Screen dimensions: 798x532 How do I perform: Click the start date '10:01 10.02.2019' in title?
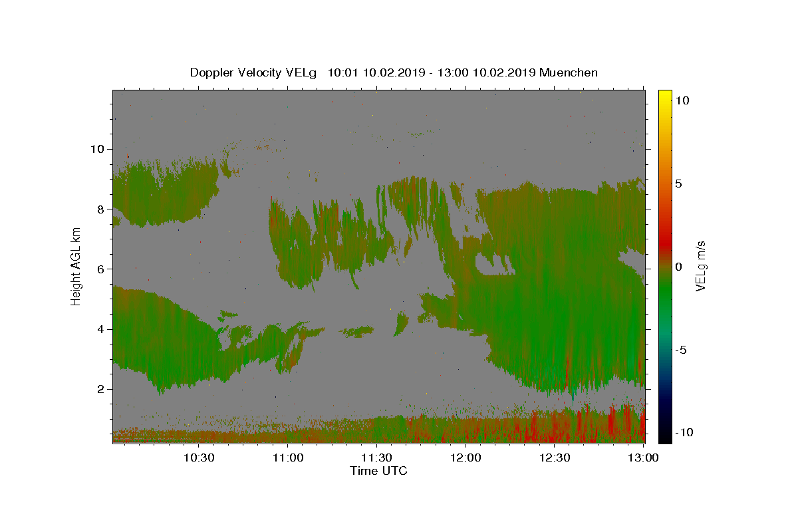point(376,72)
